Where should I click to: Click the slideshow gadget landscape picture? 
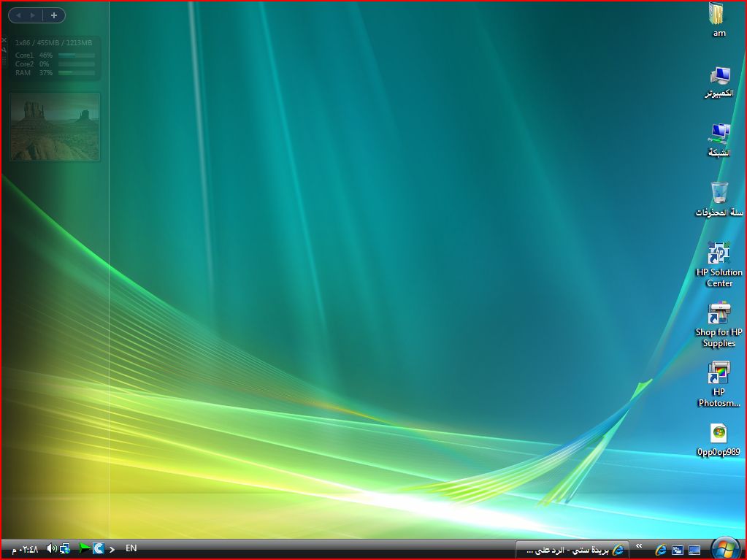tap(55, 127)
